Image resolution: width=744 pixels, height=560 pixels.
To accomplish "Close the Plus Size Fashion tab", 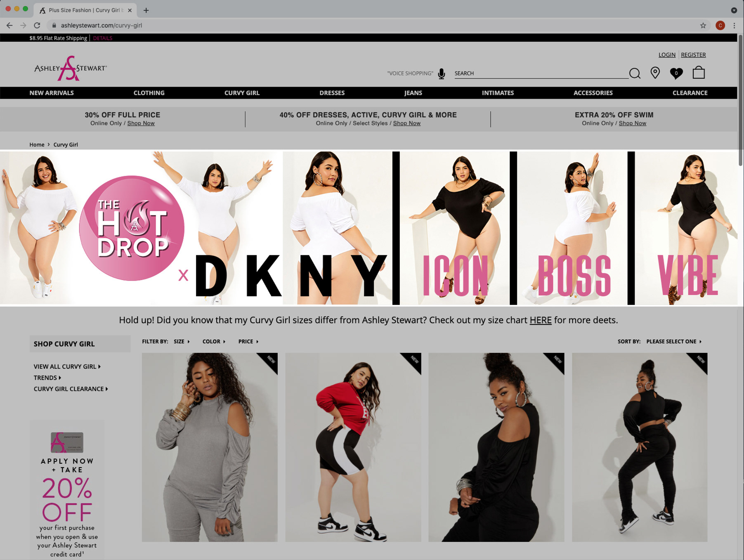I will pyautogui.click(x=130, y=10).
